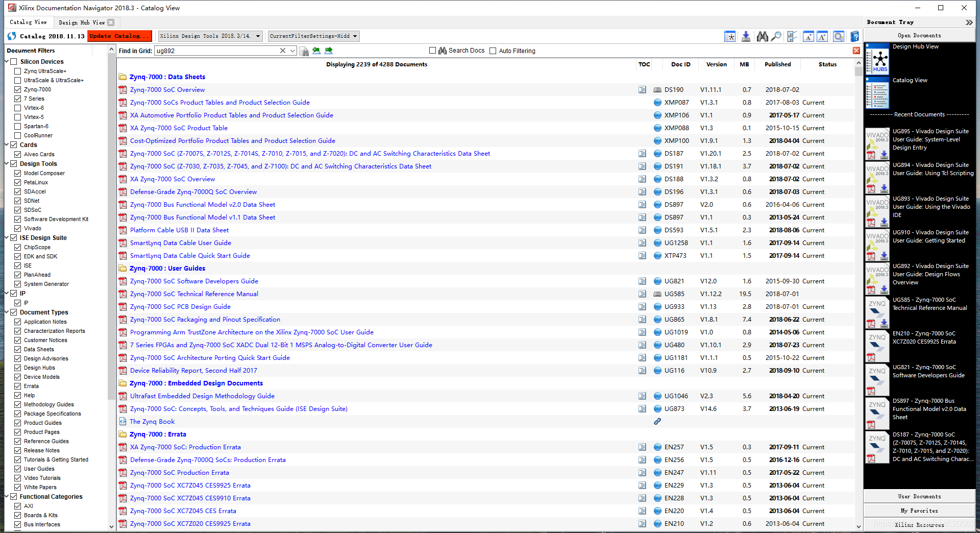This screenshot has height=533, width=980.
Task: Open the Catalog View tray thumbnail
Action: coord(877,92)
